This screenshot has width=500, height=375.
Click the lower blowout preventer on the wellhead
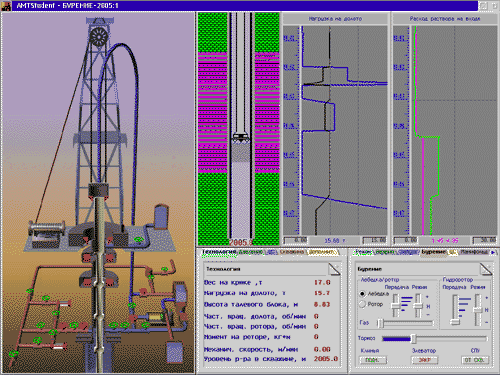coord(98,279)
